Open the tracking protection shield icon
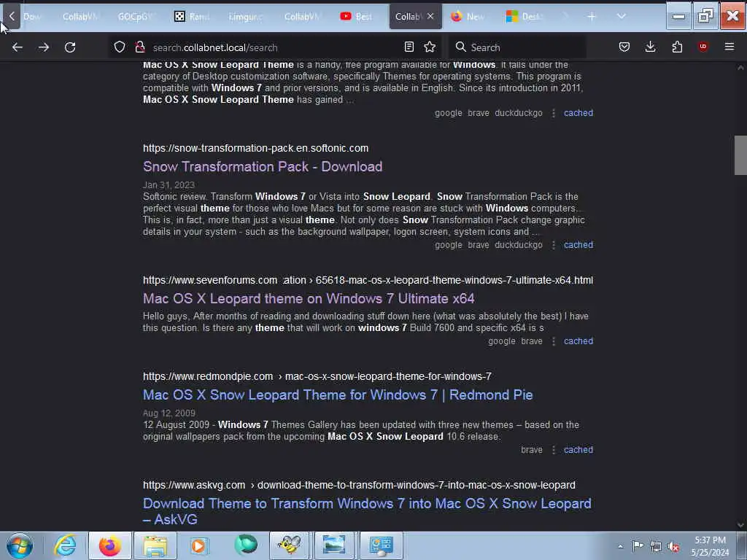Image resolution: width=747 pixels, height=560 pixels. click(120, 47)
